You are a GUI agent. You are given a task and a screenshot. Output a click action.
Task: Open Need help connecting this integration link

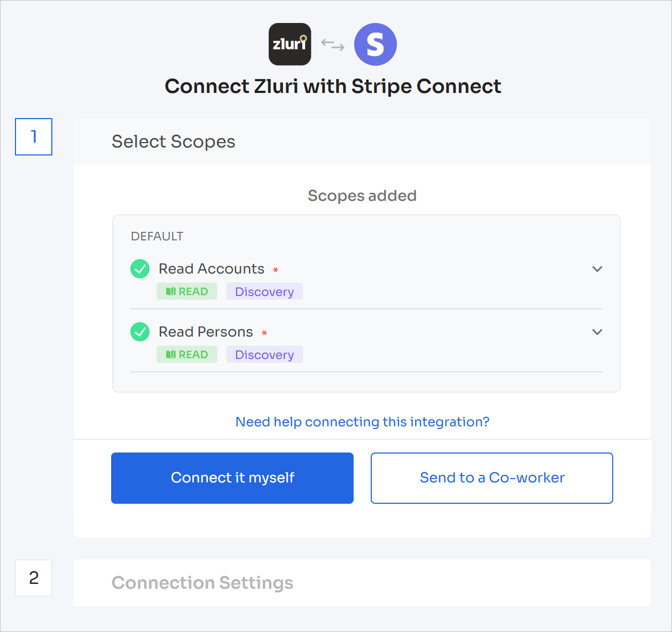[362, 422]
